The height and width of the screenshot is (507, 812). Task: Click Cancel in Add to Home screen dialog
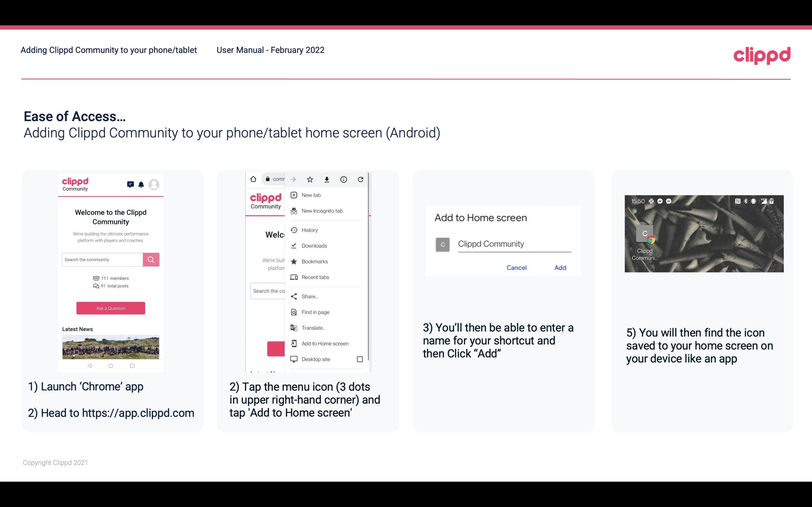tap(517, 268)
